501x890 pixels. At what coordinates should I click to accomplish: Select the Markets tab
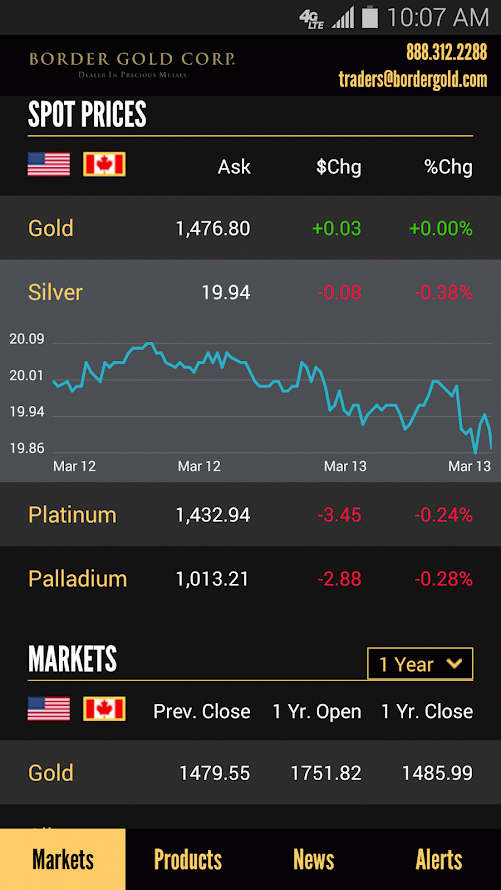pyautogui.click(x=63, y=859)
